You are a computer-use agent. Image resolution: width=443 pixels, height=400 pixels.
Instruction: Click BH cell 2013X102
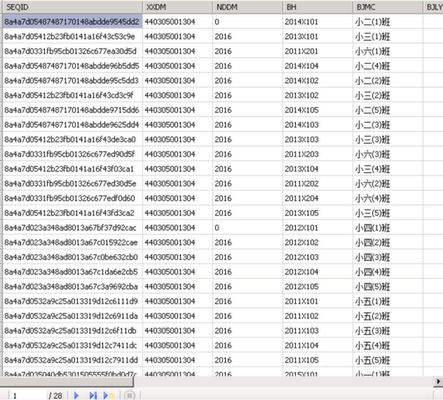click(x=318, y=95)
